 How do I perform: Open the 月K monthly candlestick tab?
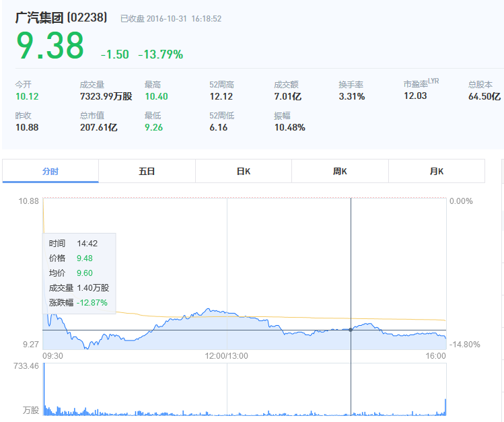pos(437,172)
